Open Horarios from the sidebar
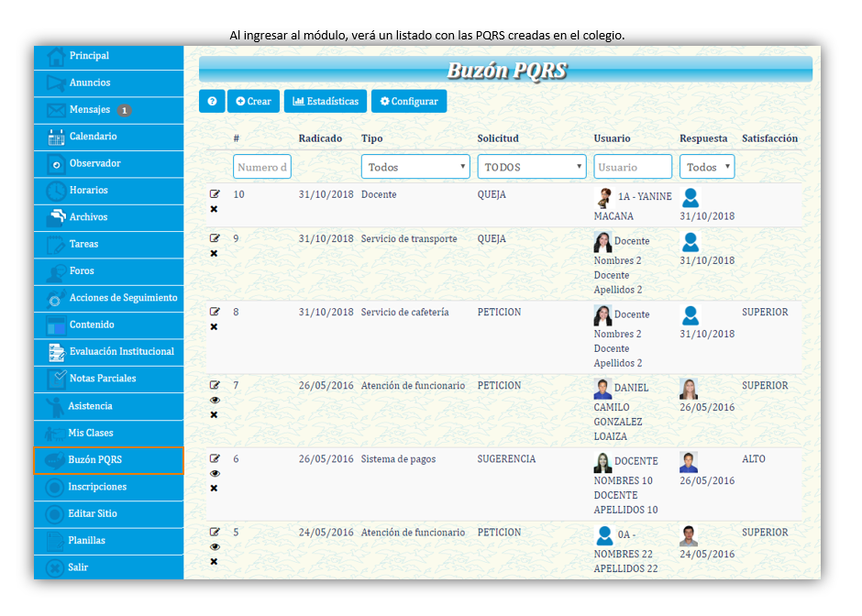The image size is (862, 616). click(108, 191)
